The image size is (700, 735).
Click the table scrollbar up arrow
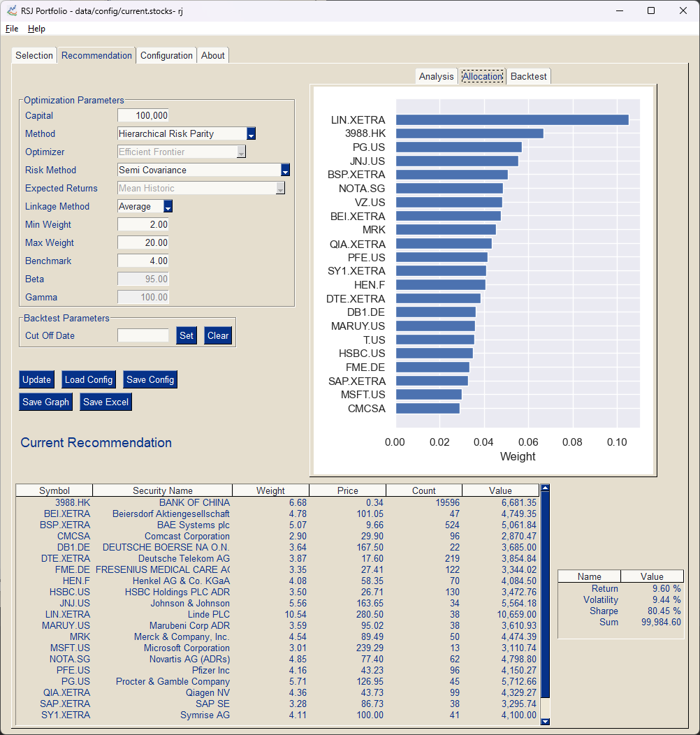point(546,488)
